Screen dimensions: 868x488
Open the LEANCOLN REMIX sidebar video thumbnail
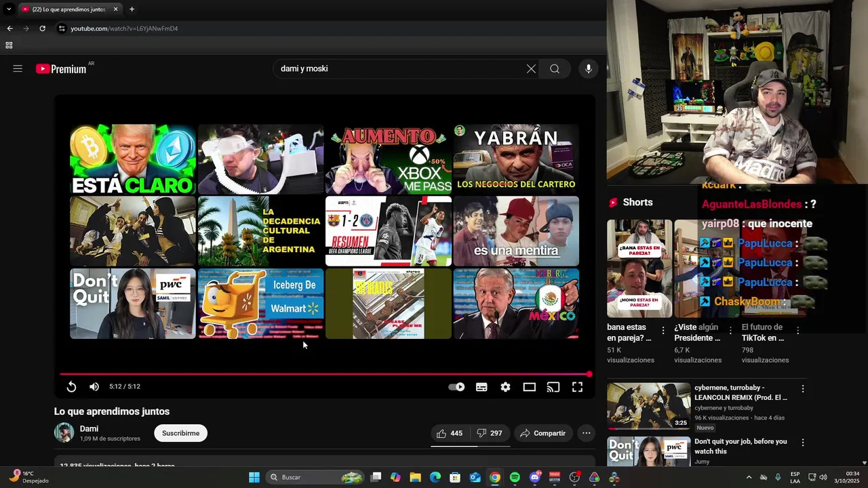[648, 406]
